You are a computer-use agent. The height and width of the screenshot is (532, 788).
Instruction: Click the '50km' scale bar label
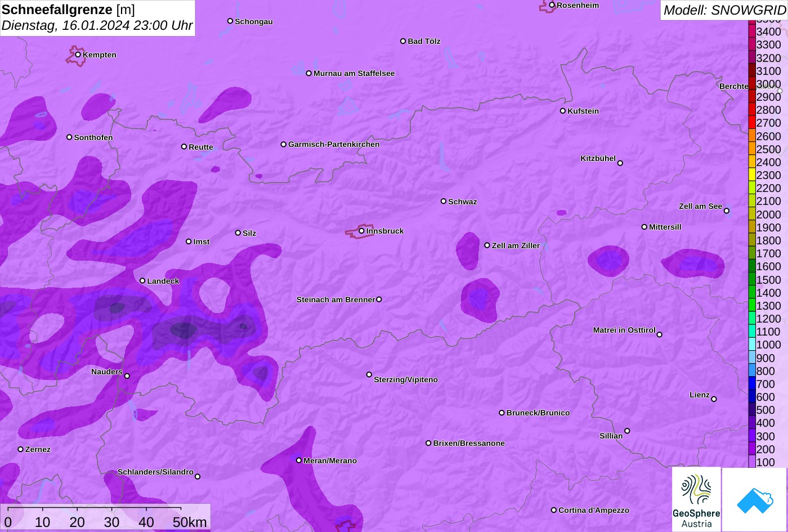[x=190, y=522]
